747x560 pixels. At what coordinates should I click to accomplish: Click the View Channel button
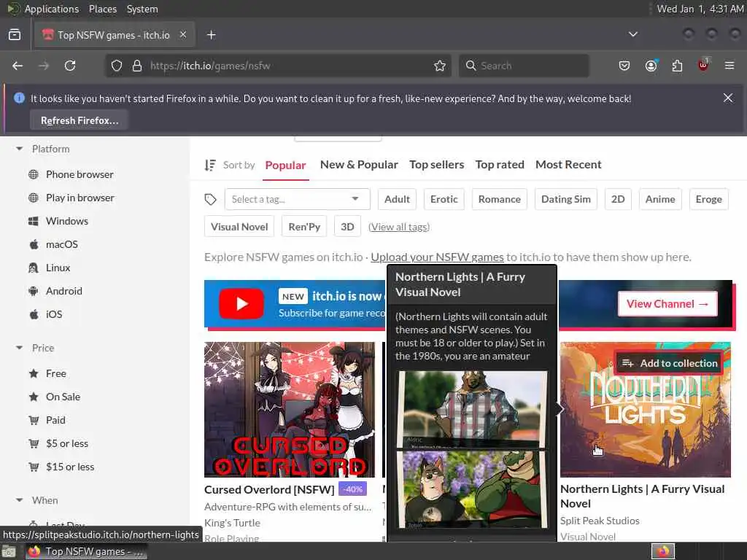click(667, 304)
